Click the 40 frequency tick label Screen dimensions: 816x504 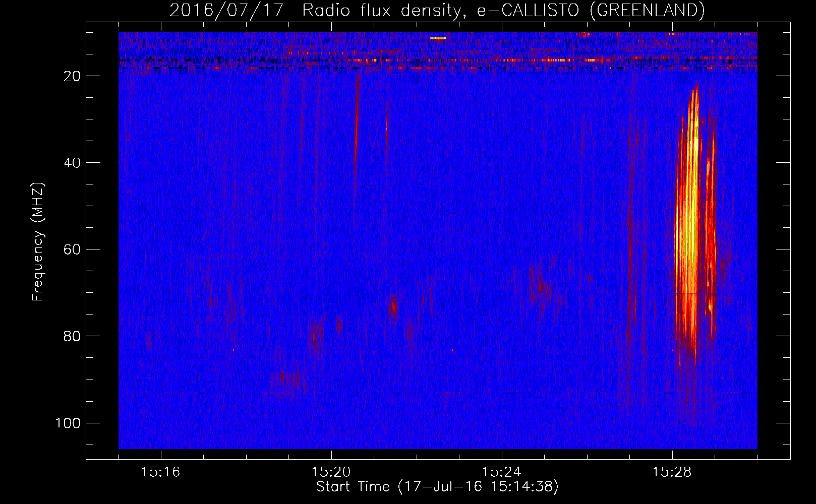pyautogui.click(x=72, y=163)
